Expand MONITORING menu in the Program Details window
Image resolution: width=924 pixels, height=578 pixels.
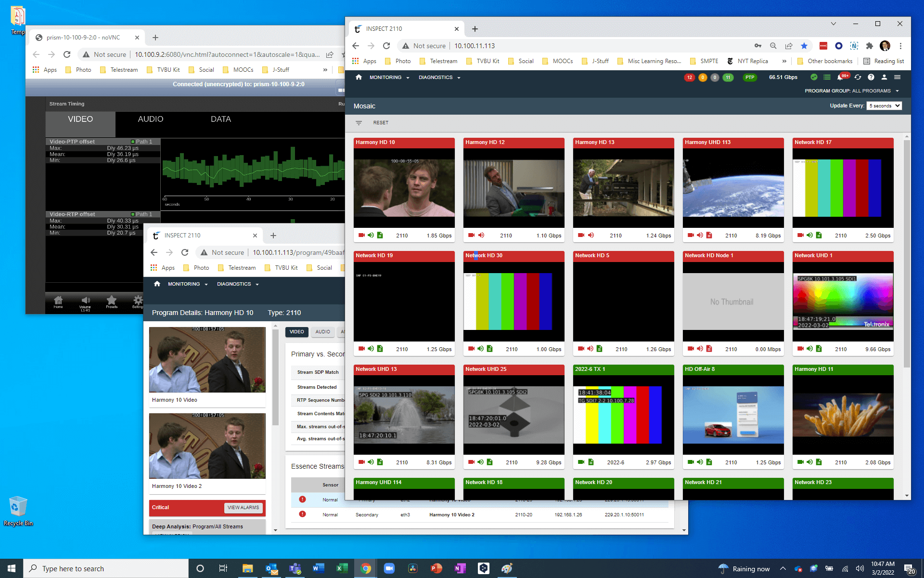pos(188,284)
